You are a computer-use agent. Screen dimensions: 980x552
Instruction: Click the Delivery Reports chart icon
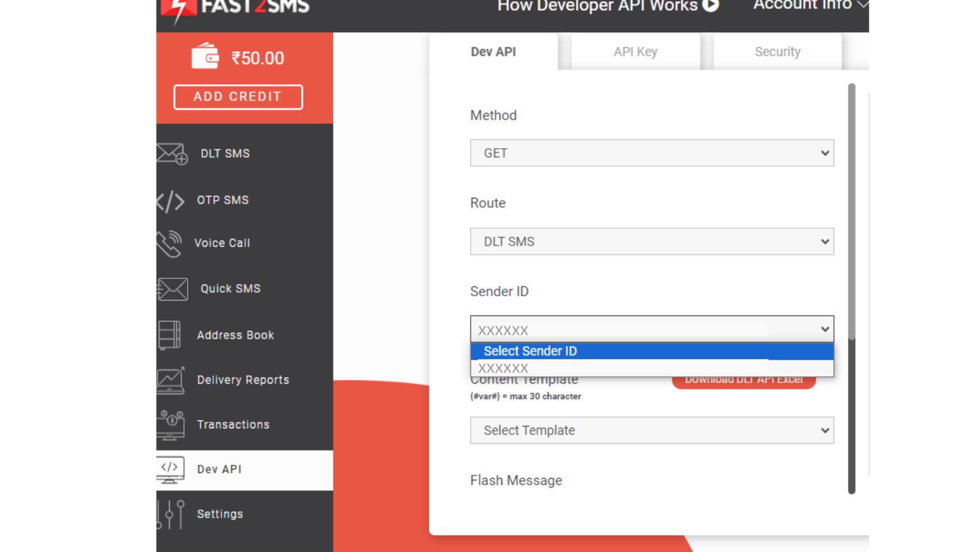(x=170, y=381)
